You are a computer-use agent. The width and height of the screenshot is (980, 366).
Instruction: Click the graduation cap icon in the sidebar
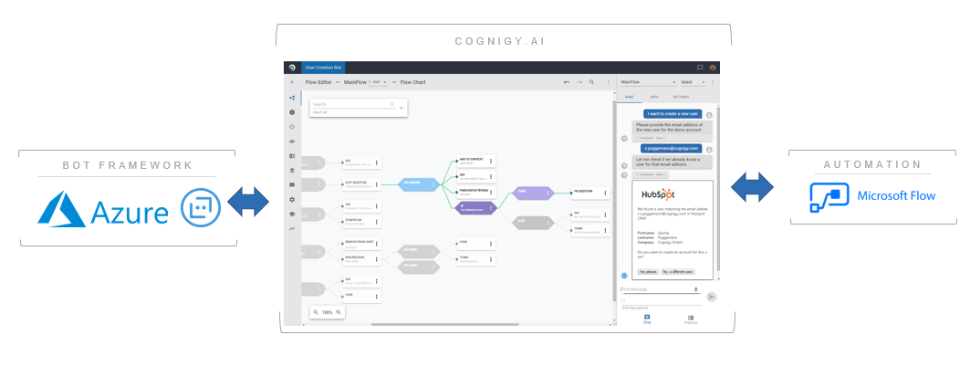pyautogui.click(x=292, y=214)
